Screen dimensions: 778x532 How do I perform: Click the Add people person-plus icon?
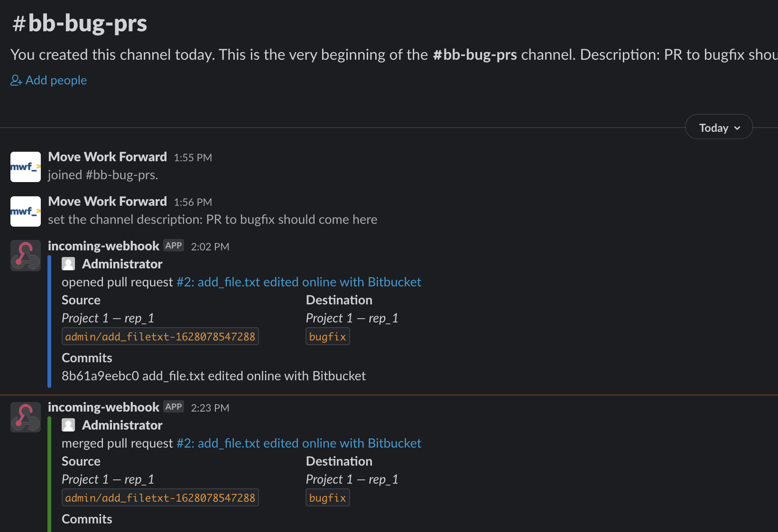(16, 81)
